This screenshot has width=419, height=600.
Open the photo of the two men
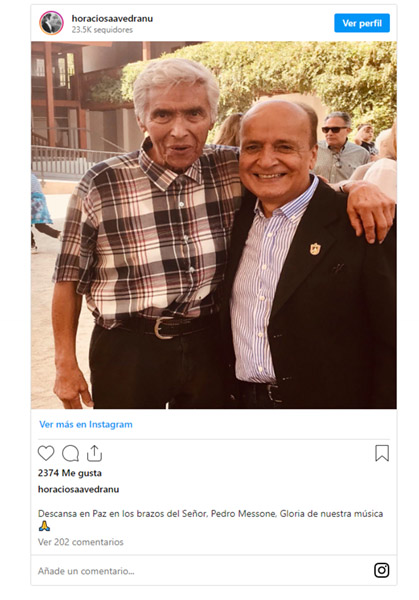coord(214,225)
